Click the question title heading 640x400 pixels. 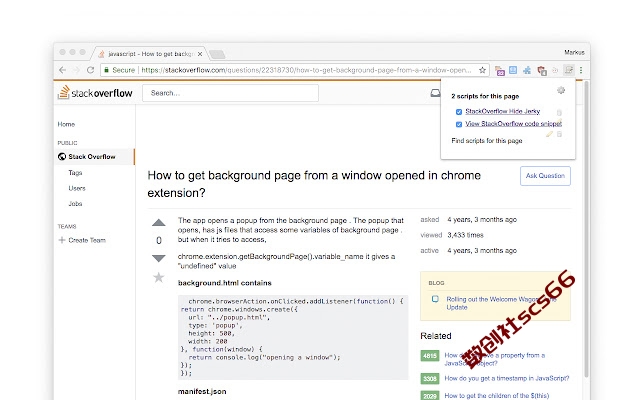coord(314,184)
